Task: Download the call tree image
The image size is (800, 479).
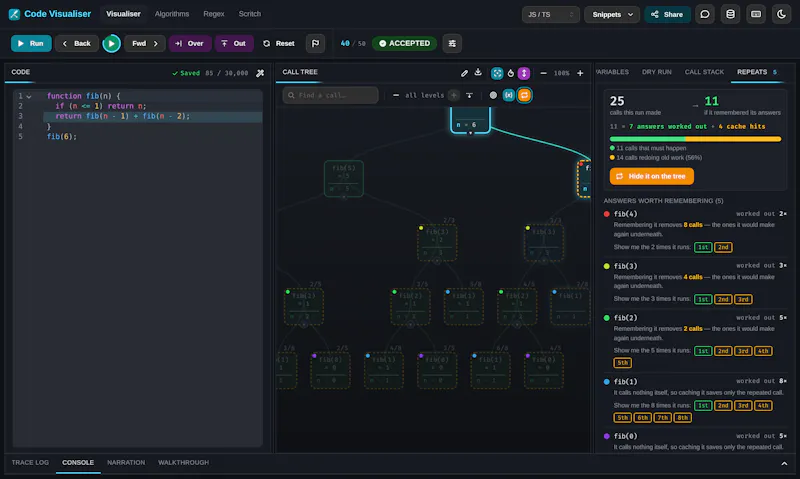Action: click(x=478, y=72)
